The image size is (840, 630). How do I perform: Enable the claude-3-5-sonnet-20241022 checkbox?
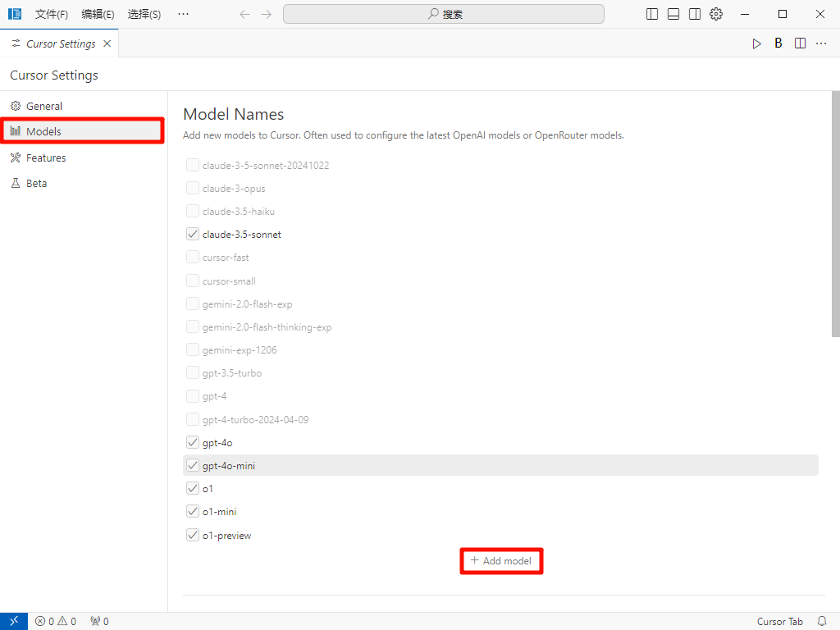point(192,165)
